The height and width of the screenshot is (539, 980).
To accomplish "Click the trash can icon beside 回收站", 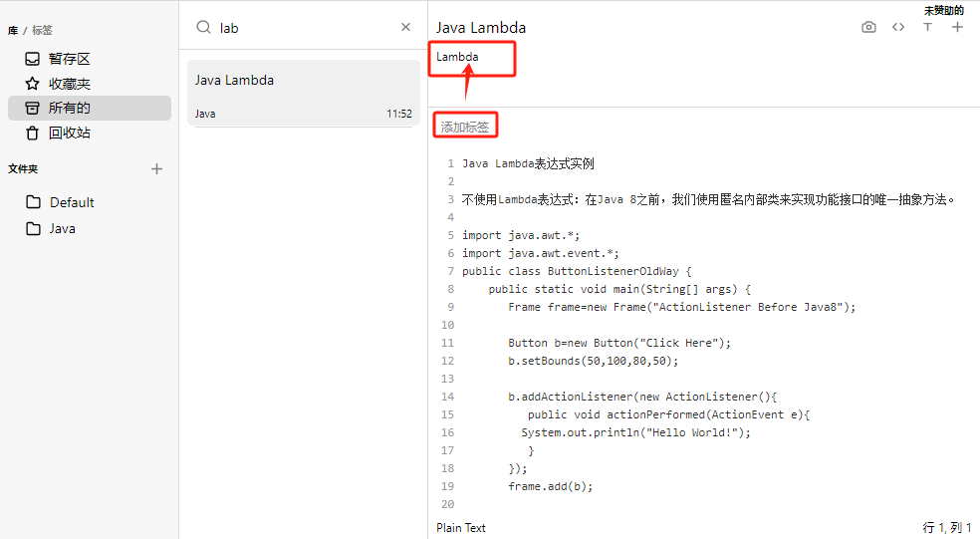I will [32, 133].
